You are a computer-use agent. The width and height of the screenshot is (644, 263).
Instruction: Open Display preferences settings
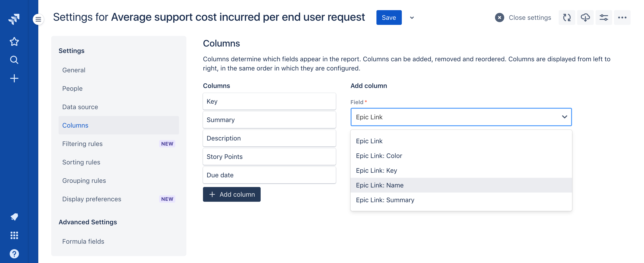pos(119,199)
